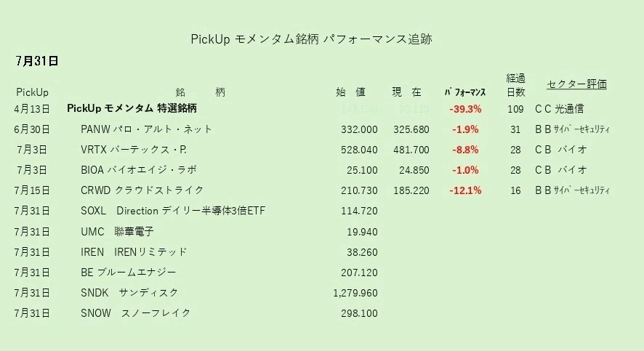Click the 1,279.960 opening price cell
The width and height of the screenshot is (644, 351).
(355, 293)
